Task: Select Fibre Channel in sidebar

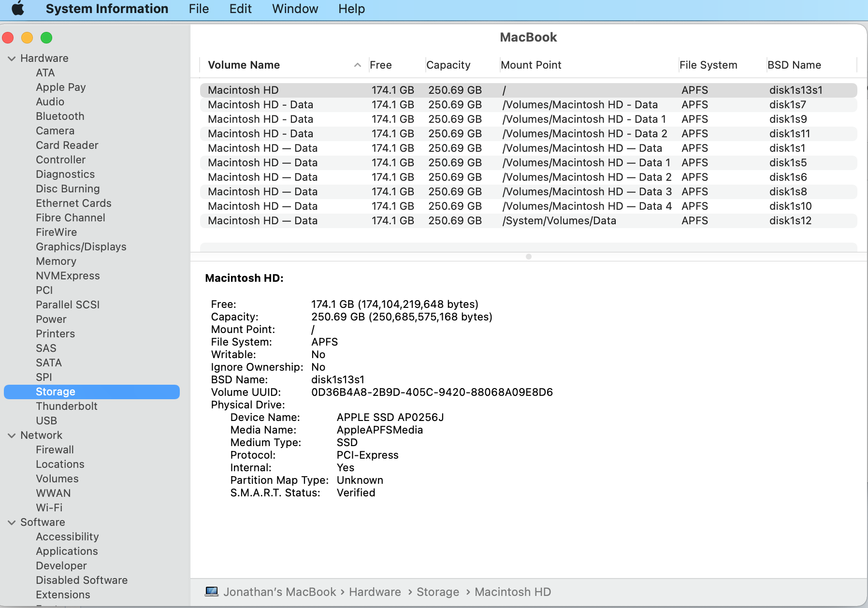Action: point(71,217)
